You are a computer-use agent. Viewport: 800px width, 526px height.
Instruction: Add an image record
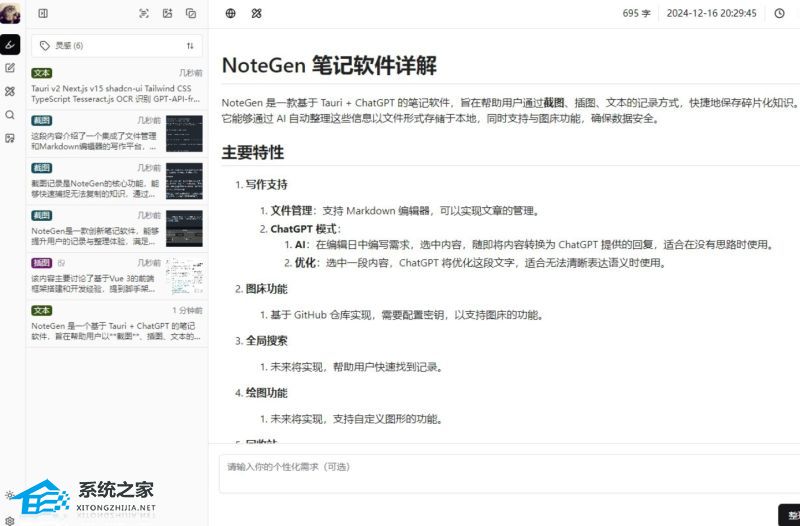[167, 13]
